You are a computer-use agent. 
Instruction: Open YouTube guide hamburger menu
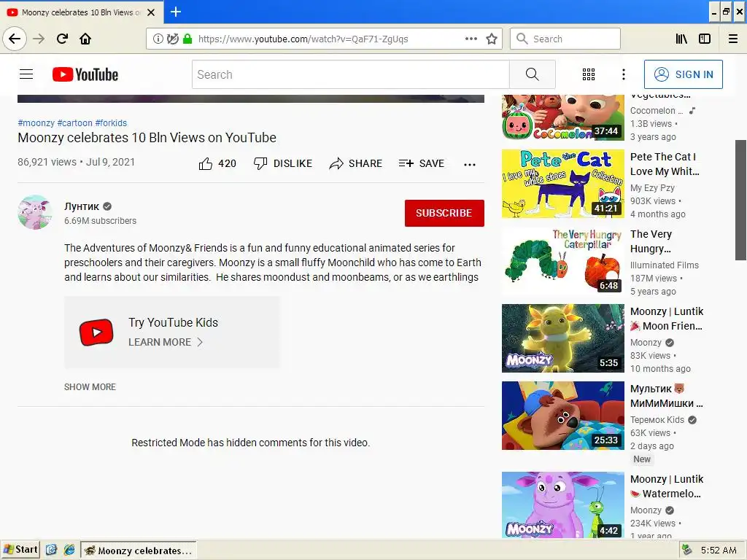click(x=26, y=74)
